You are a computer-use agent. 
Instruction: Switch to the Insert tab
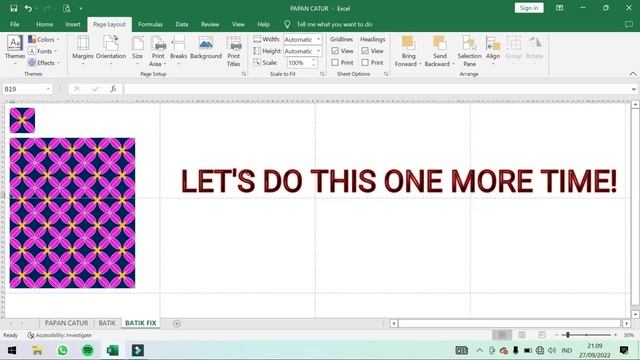[73, 24]
